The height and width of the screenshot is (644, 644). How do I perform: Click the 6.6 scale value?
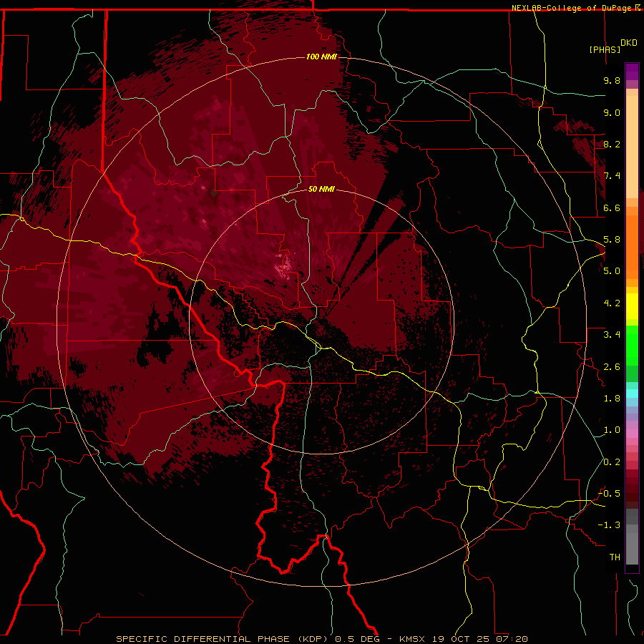pyautogui.click(x=612, y=208)
